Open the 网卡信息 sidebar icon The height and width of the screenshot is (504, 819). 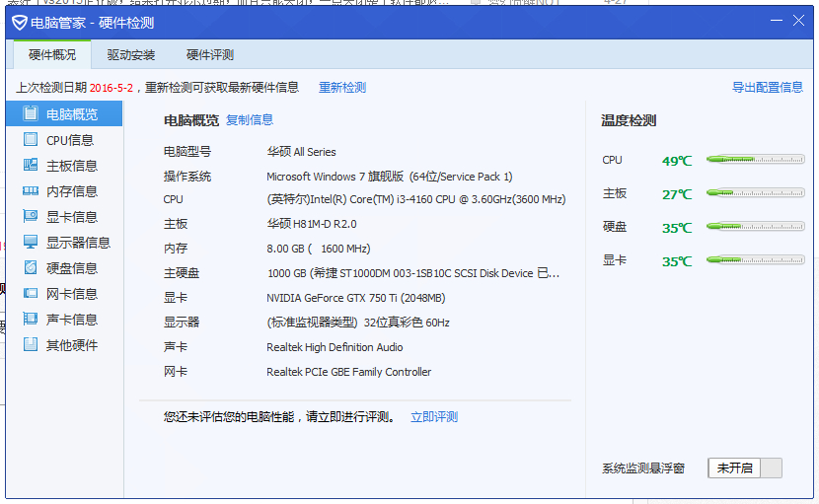click(x=31, y=293)
